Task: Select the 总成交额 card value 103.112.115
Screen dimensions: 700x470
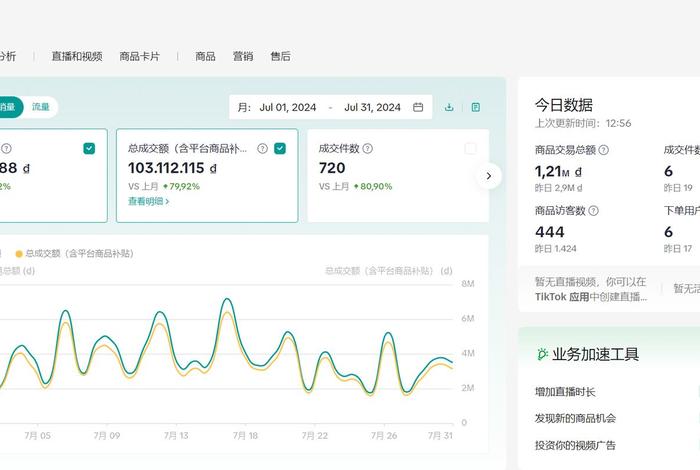Action: (172, 168)
